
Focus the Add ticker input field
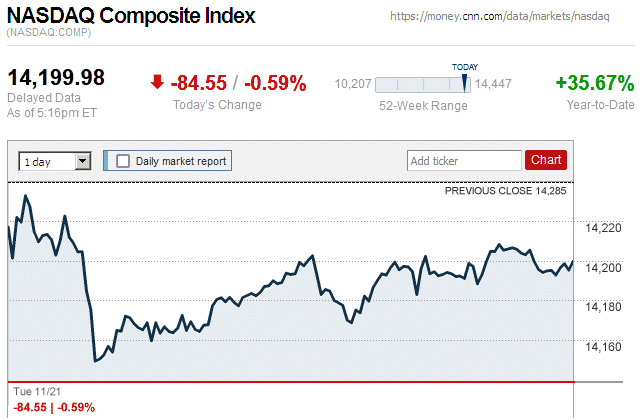(463, 160)
